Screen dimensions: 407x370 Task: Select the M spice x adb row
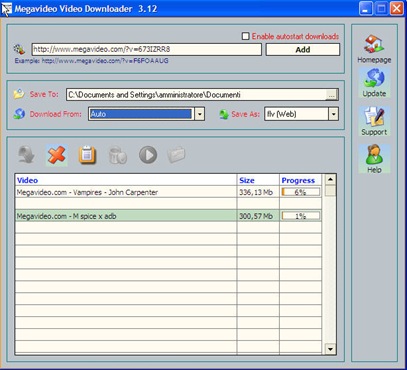pos(168,216)
